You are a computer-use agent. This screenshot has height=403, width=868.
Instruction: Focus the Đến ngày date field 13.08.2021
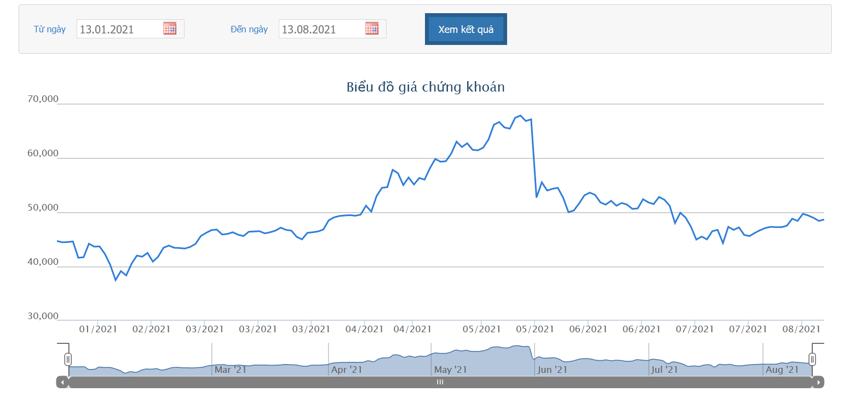(x=321, y=30)
